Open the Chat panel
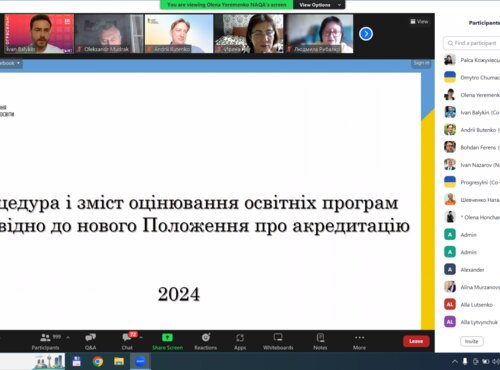The width and height of the screenshot is (500, 370). click(127, 342)
